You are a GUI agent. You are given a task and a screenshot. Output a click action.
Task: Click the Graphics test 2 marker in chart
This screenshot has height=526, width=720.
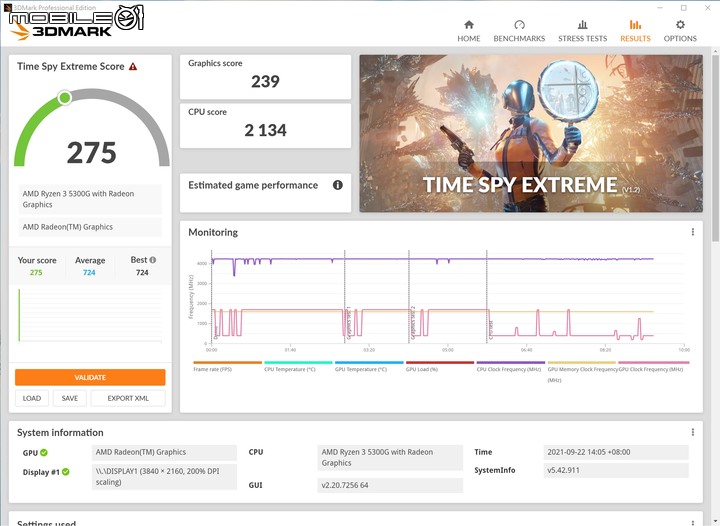click(x=412, y=322)
